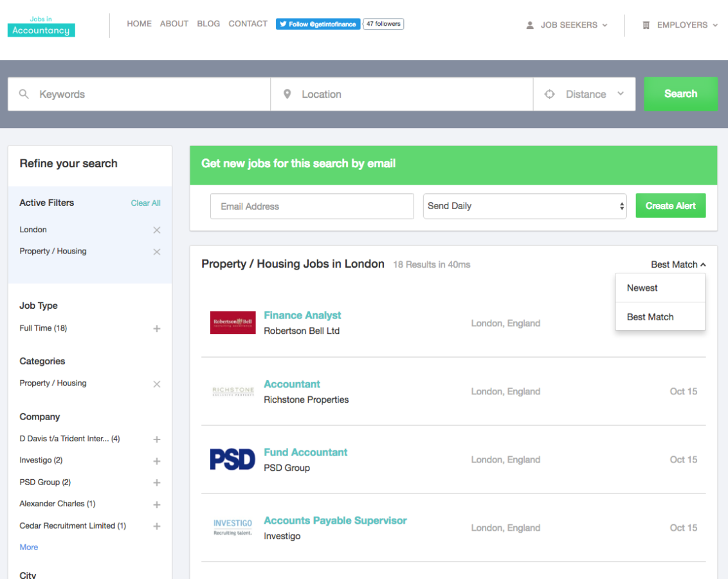The width and height of the screenshot is (728, 579).
Task: Click the keywords search magnifier icon
Action: 24,94
